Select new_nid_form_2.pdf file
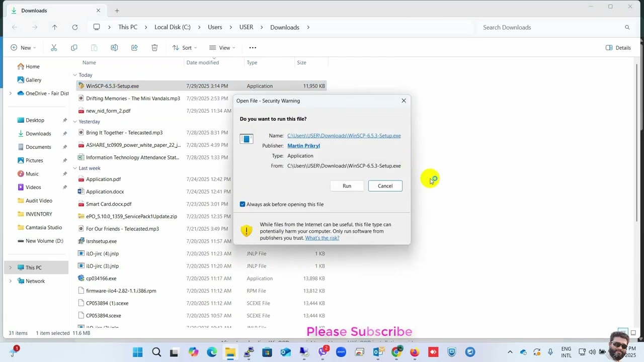This screenshot has width=644, height=362. [108, 111]
